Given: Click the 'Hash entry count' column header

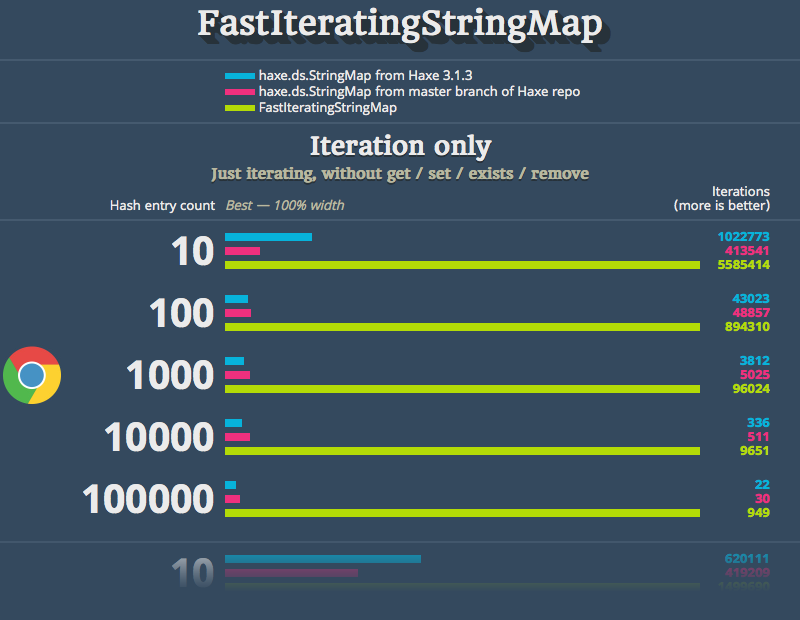Looking at the screenshot, I should point(162,206).
